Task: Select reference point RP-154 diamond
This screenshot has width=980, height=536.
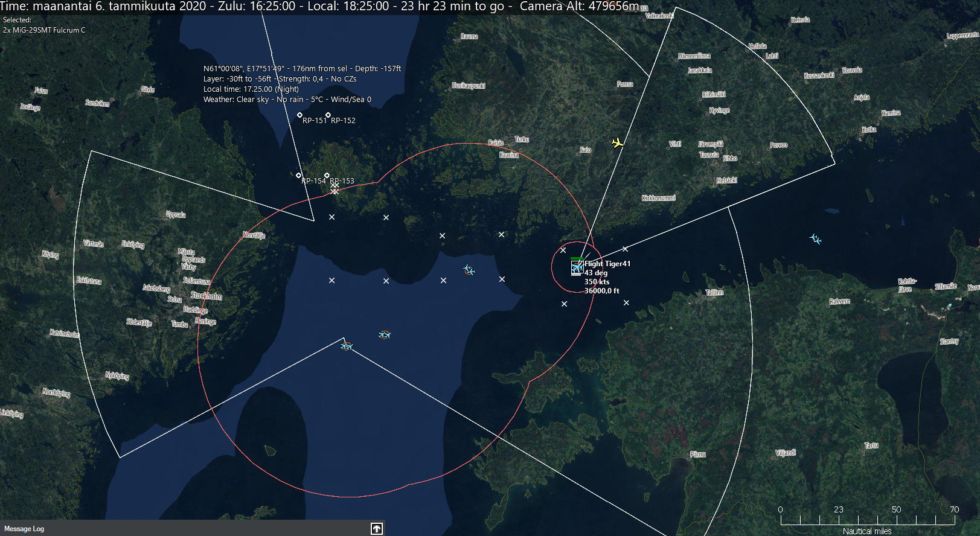Action: (x=298, y=176)
